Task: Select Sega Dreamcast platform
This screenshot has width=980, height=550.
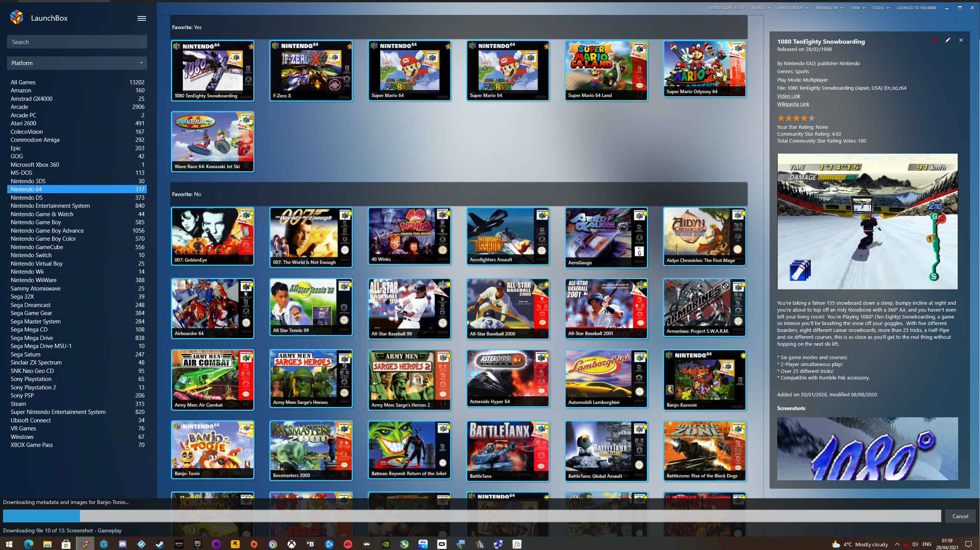Action: click(77, 305)
